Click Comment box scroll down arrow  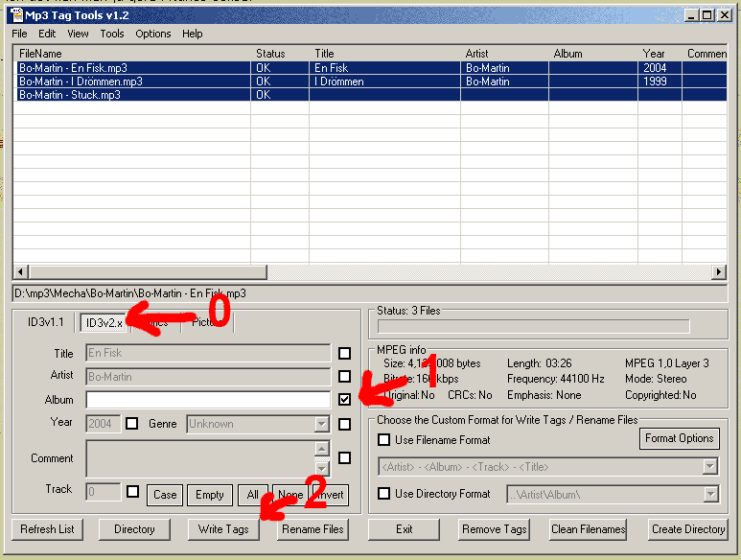point(321,468)
